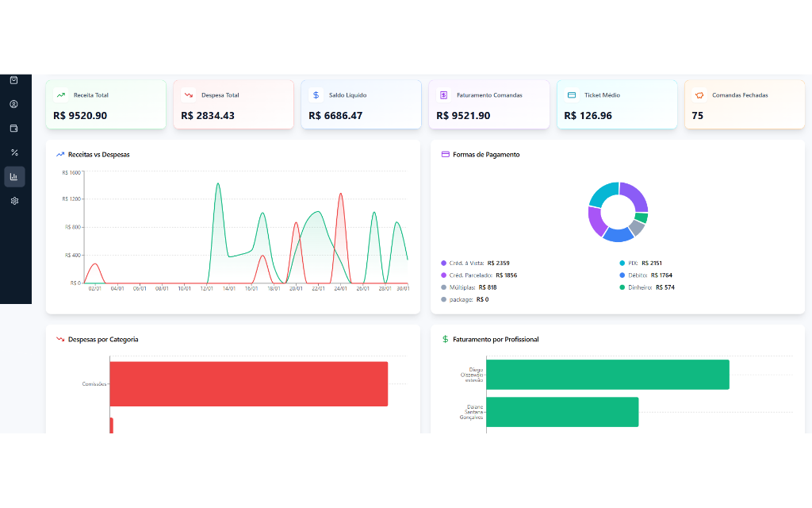Click the Daiane Santana Gonçalves green bar

tap(562, 412)
